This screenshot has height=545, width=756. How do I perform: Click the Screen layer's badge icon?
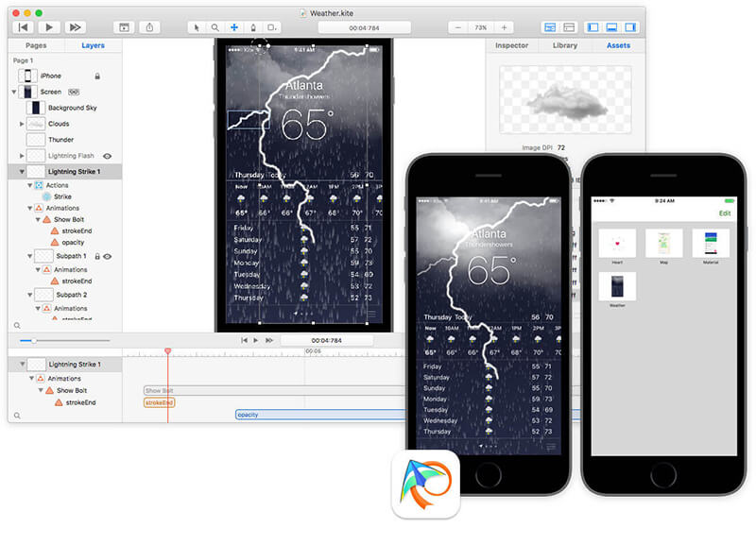[x=74, y=92]
